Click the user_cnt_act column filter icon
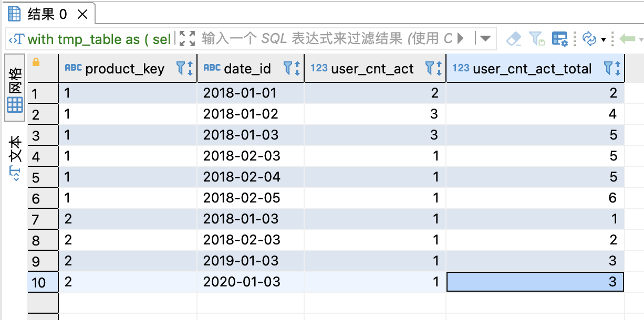The height and width of the screenshot is (320, 644). (x=431, y=68)
